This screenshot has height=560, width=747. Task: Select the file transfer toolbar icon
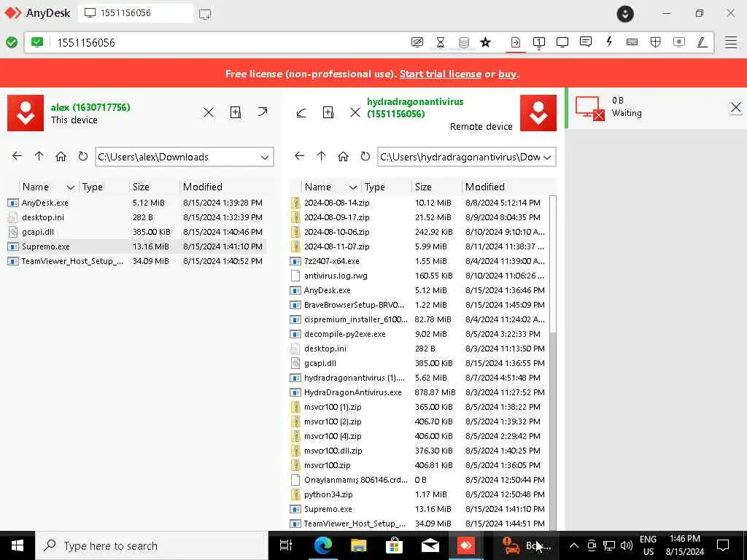(516, 42)
